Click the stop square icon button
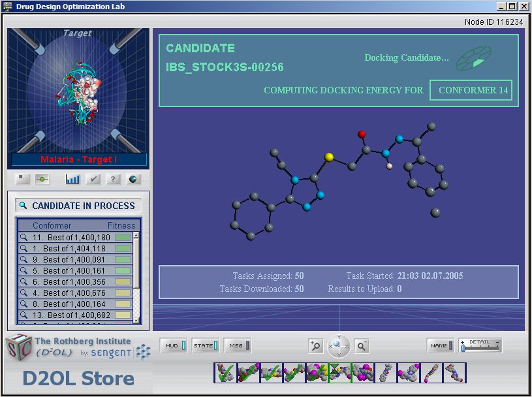 (x=23, y=179)
